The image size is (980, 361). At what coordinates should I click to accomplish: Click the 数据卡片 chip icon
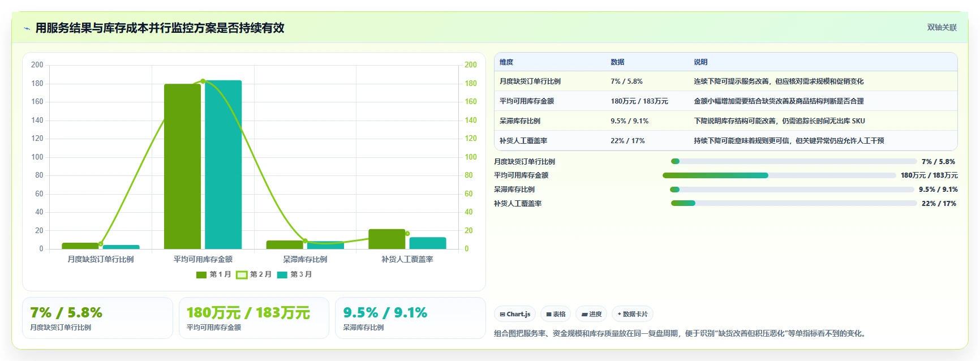point(620,314)
